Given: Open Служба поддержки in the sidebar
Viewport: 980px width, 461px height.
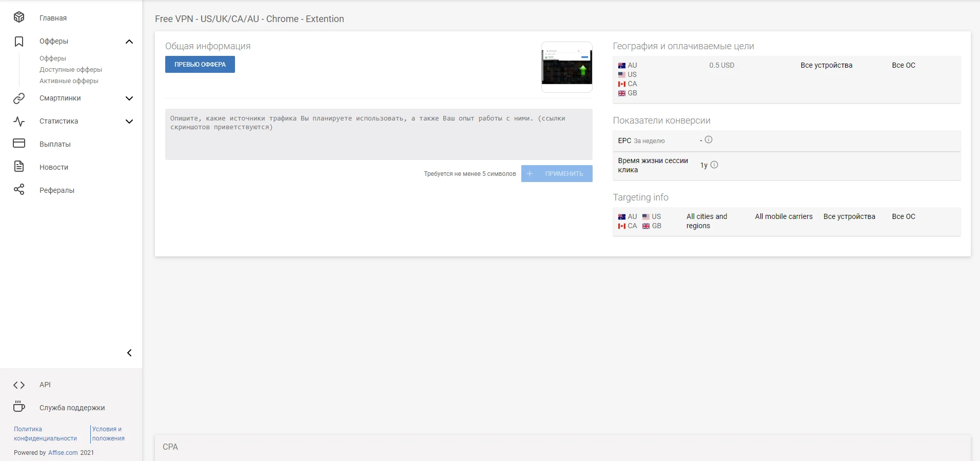Looking at the screenshot, I should click(72, 408).
